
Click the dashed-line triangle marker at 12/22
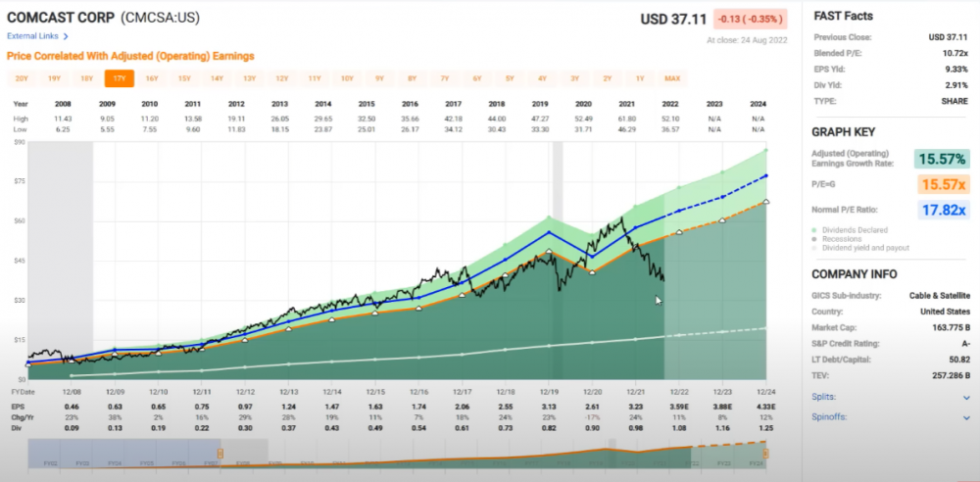pyautogui.click(x=679, y=232)
